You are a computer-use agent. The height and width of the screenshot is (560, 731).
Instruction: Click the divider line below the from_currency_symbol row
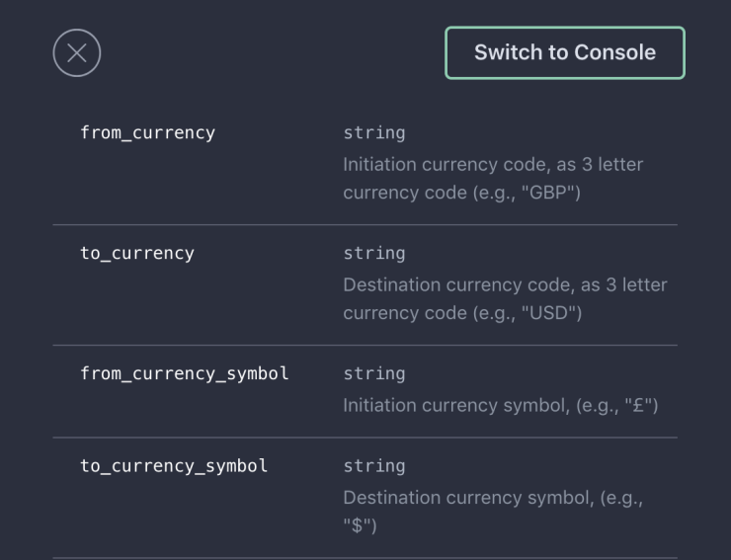click(365, 438)
